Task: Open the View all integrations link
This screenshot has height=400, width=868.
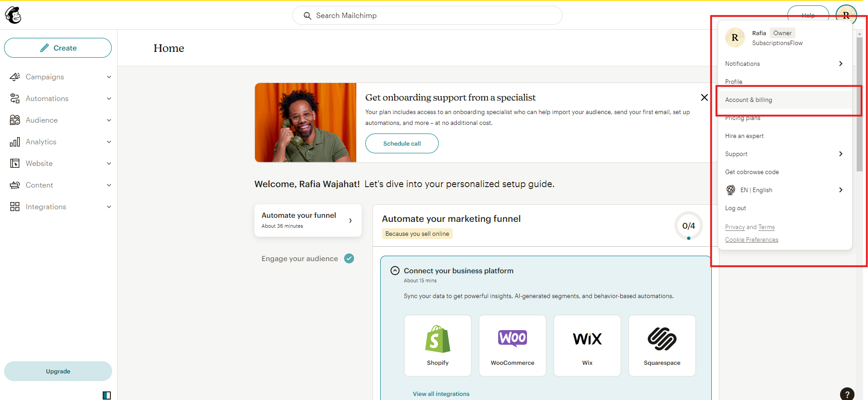Action: point(441,394)
